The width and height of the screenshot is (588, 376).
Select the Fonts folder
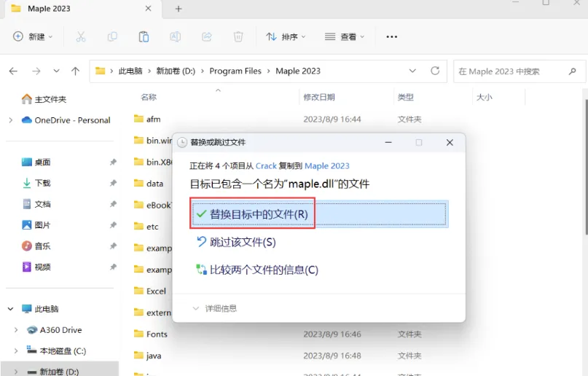[150, 334]
